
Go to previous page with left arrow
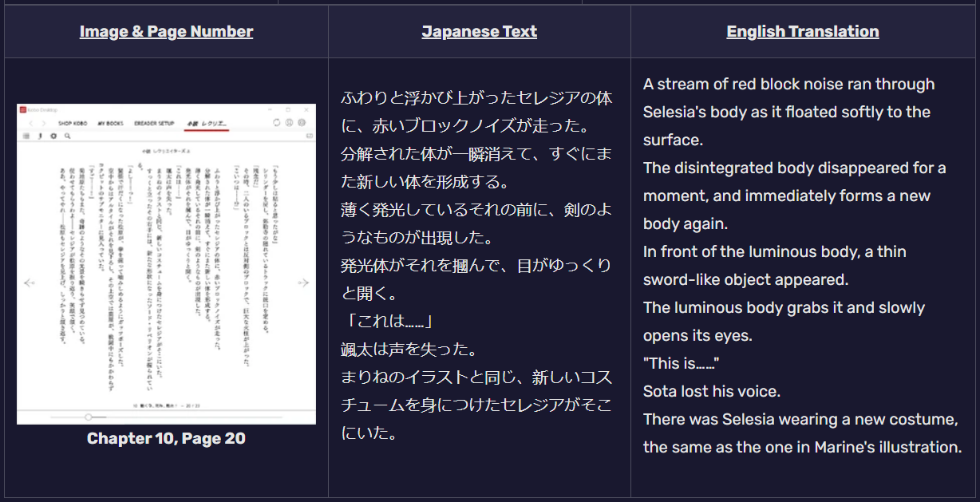pos(30,283)
